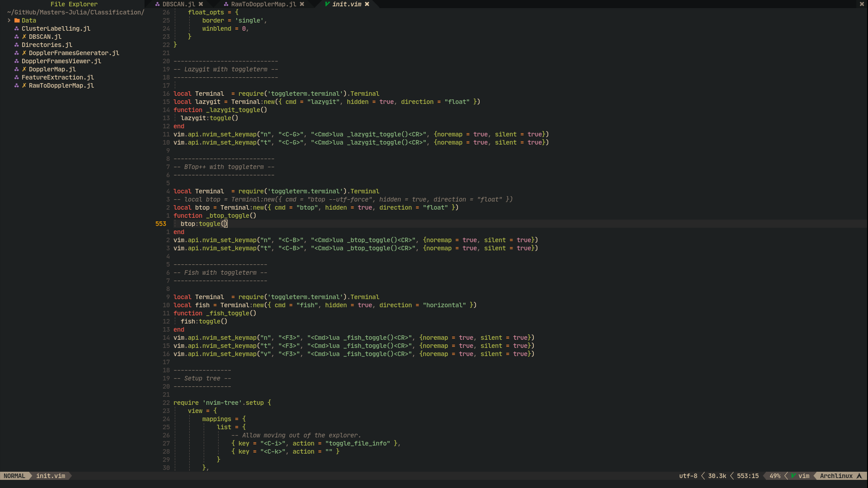The image size is (868, 488).
Task: Click the Arch Linux logo in status bar
Action: [x=859, y=476]
